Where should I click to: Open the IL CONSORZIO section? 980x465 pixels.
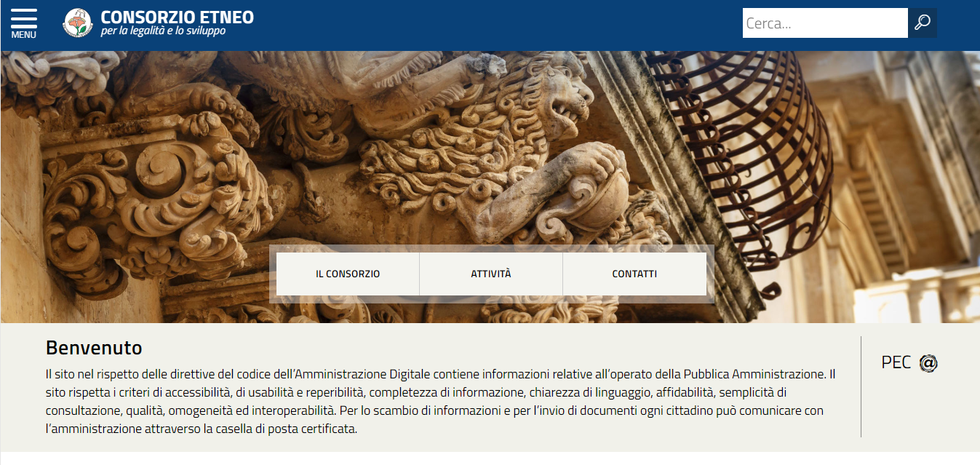pyautogui.click(x=348, y=274)
